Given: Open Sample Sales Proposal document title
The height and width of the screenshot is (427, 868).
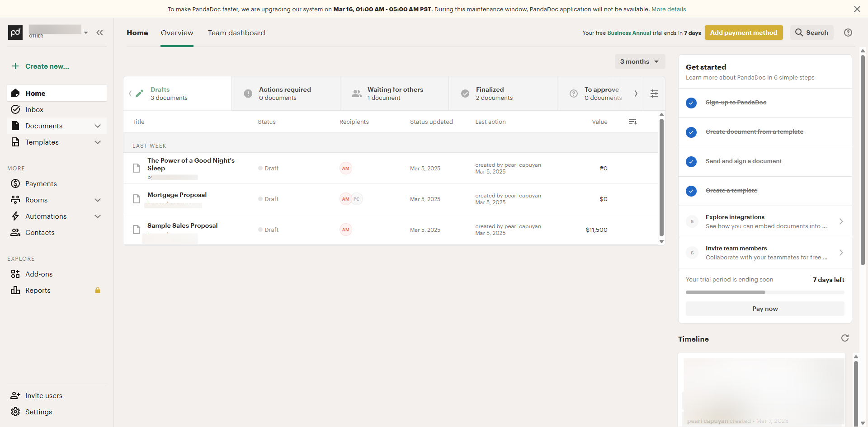Looking at the screenshot, I should tap(182, 225).
